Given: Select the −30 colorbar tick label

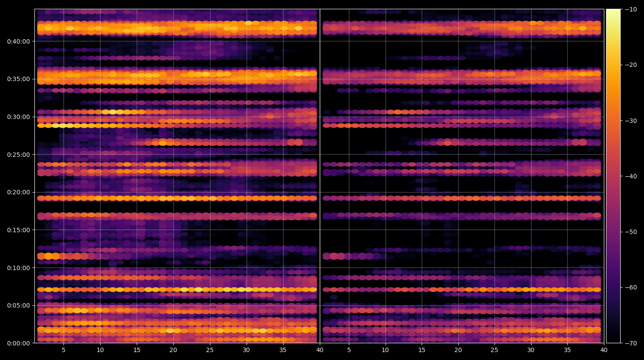Looking at the screenshot, I should click(x=631, y=121).
